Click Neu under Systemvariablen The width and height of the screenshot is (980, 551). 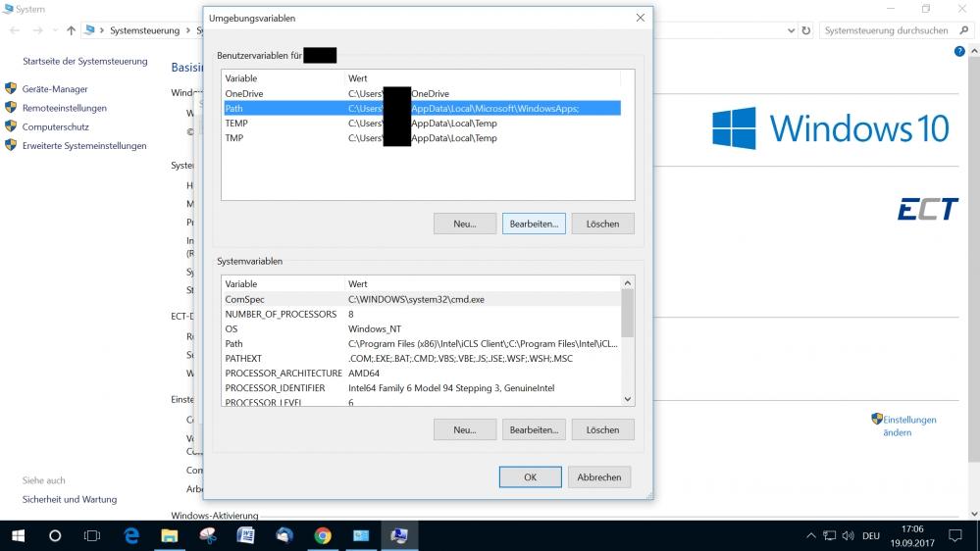464,429
